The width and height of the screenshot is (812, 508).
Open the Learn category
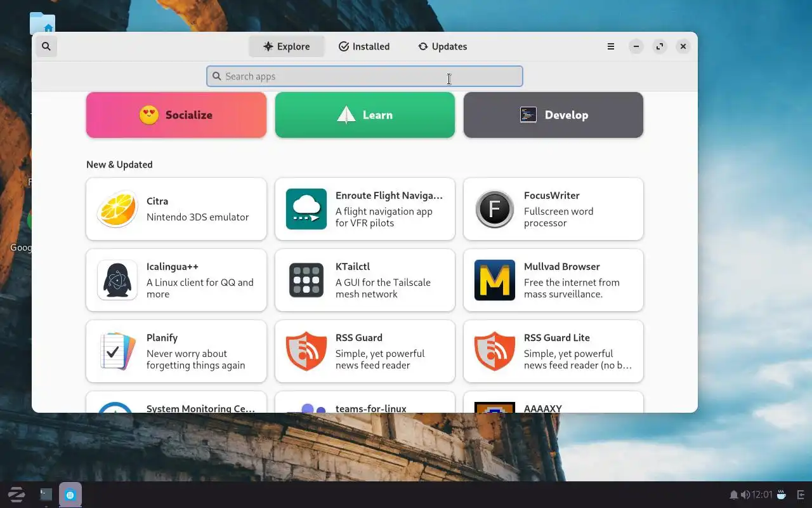coord(365,115)
